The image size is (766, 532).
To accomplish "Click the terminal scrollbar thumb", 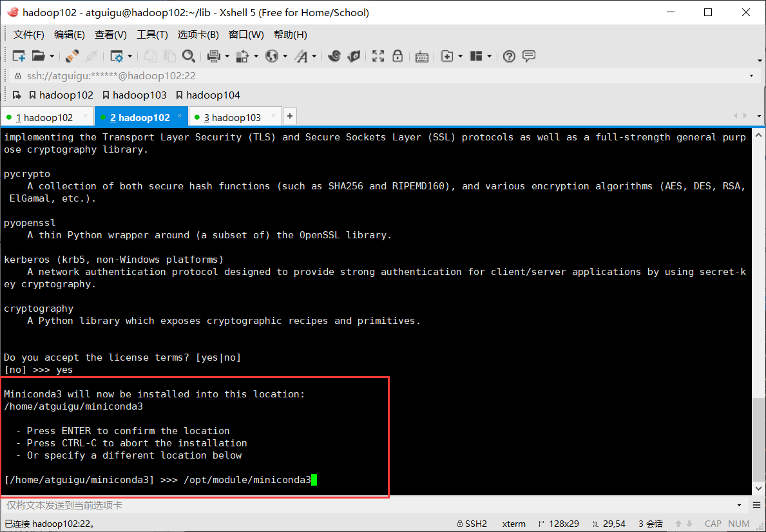I will click(x=758, y=439).
